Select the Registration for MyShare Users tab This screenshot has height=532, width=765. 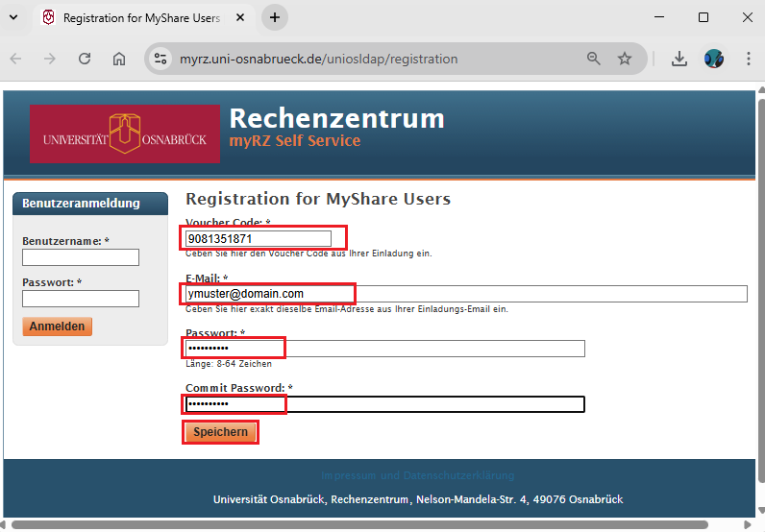[x=135, y=17]
